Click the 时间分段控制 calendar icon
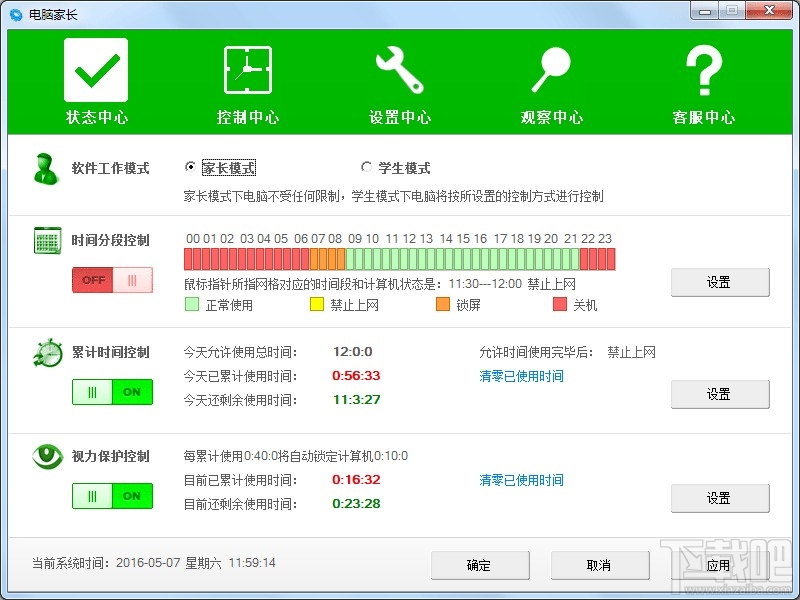The image size is (800, 600). [47, 240]
